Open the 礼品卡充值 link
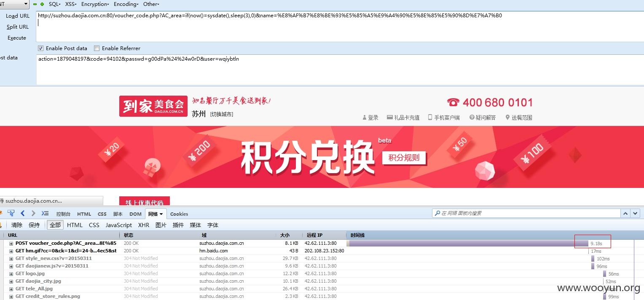The width and height of the screenshot is (644, 300). 403,118
